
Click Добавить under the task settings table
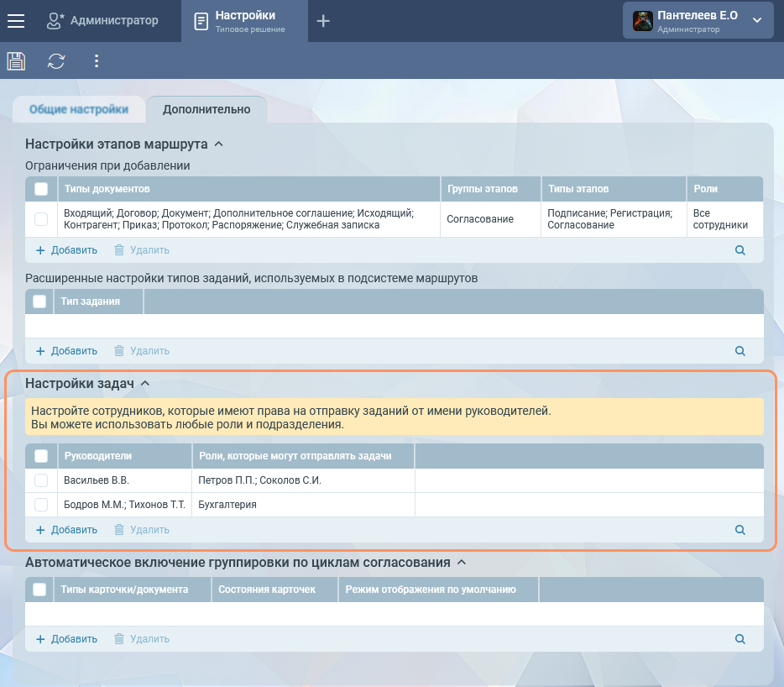[67, 530]
